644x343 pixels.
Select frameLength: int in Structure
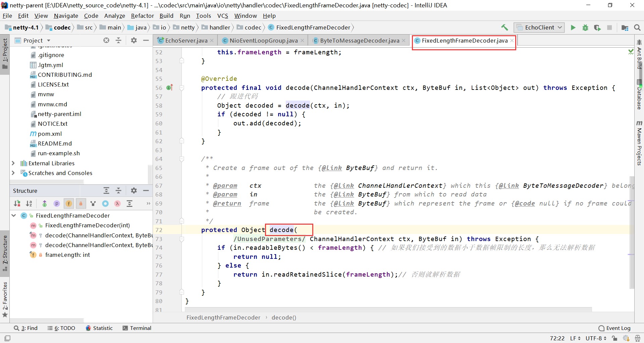pos(67,255)
